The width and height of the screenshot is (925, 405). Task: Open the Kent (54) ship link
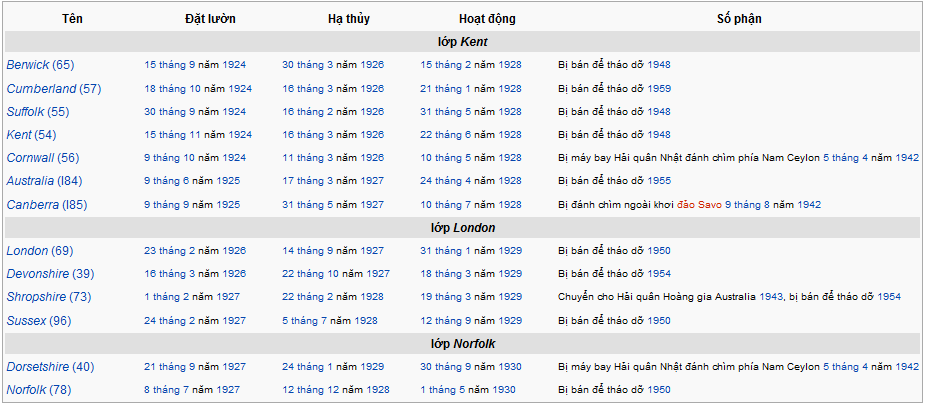(x=19, y=135)
